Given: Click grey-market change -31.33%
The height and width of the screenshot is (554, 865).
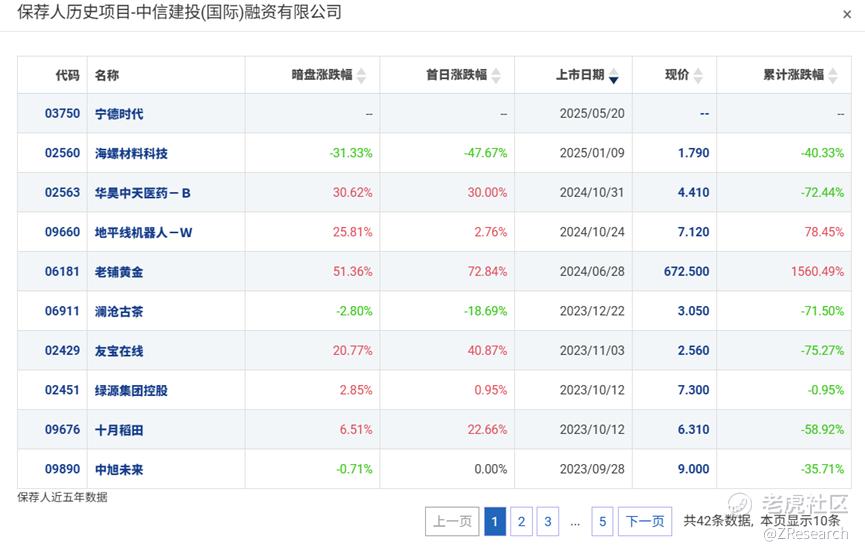Looking at the screenshot, I should pos(351,153).
